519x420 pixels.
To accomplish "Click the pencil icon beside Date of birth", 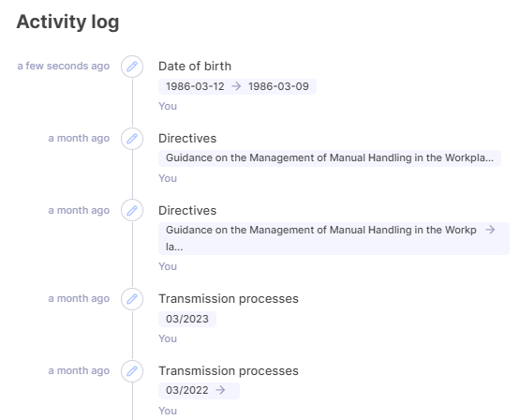I will [132, 67].
